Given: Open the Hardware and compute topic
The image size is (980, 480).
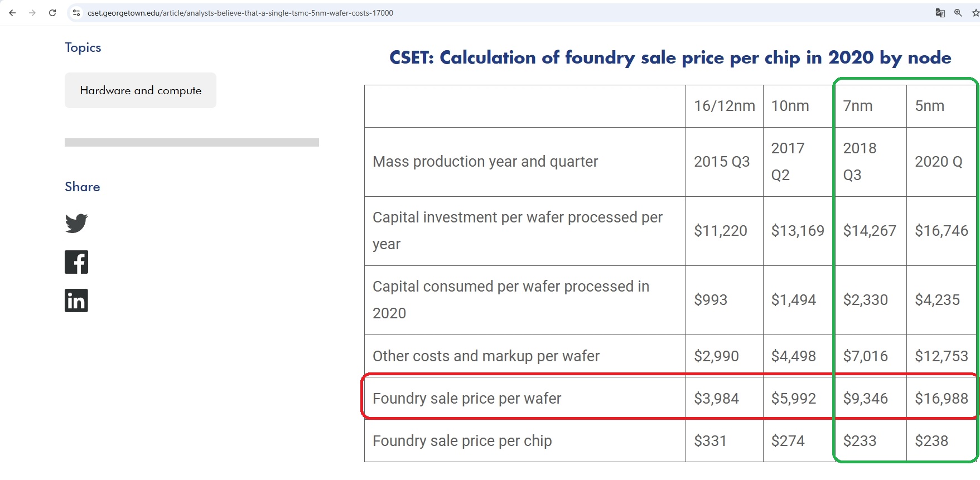Looking at the screenshot, I should pos(141,90).
